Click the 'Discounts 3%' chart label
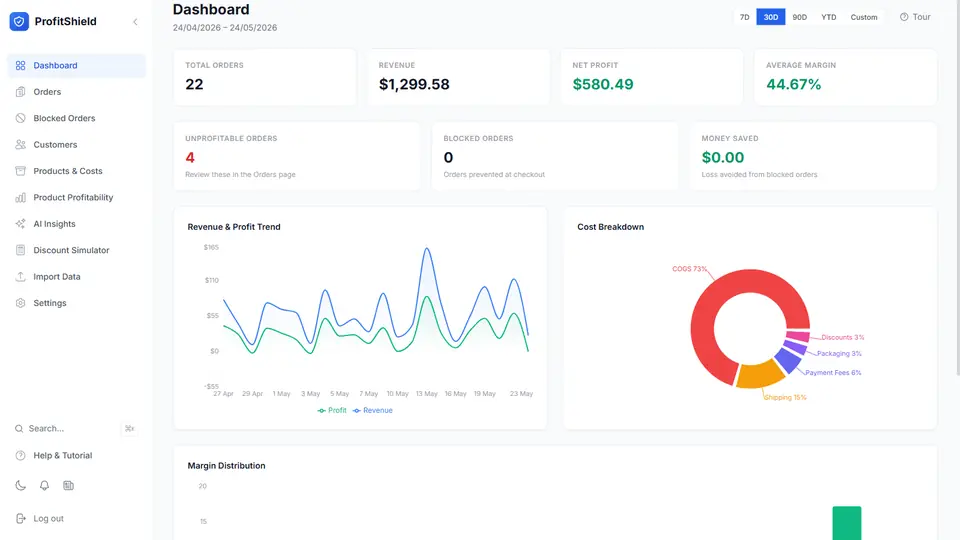Viewport: 960px width, 540px height. pos(842,337)
